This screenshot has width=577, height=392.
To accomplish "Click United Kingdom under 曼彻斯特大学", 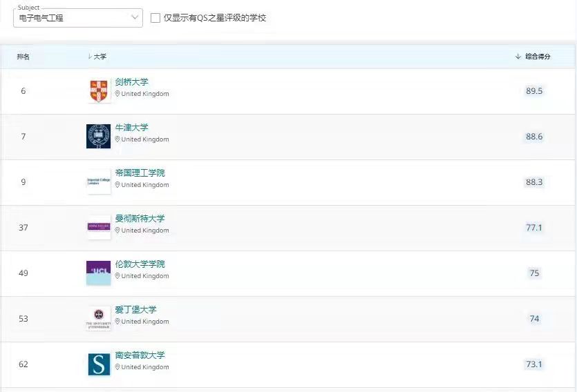I will click(145, 231).
